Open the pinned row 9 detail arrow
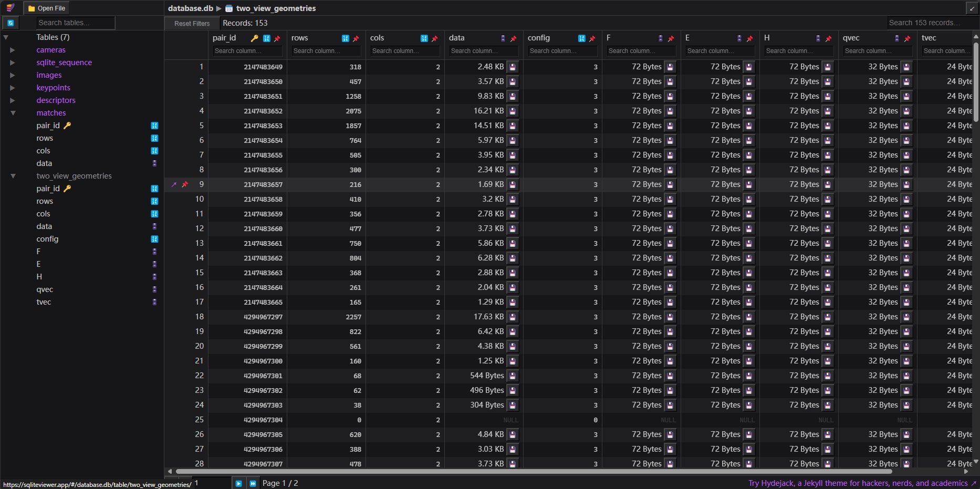980x489 pixels. [x=174, y=185]
